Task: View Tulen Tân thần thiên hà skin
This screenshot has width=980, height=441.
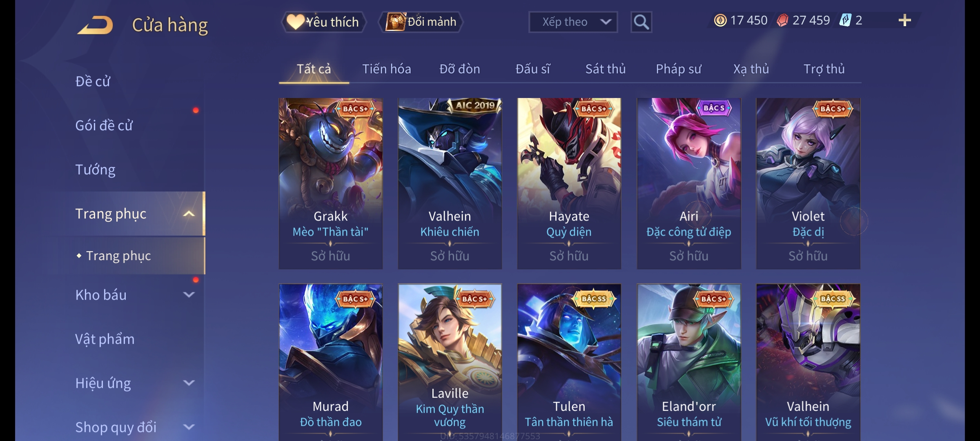Action: (569, 362)
